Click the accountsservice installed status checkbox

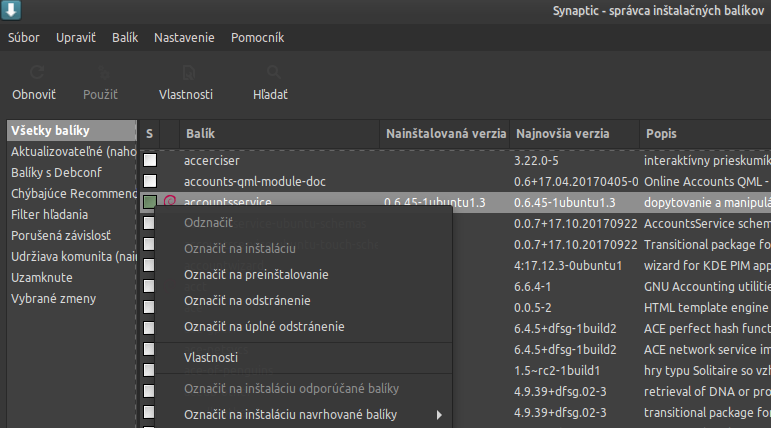[150, 202]
